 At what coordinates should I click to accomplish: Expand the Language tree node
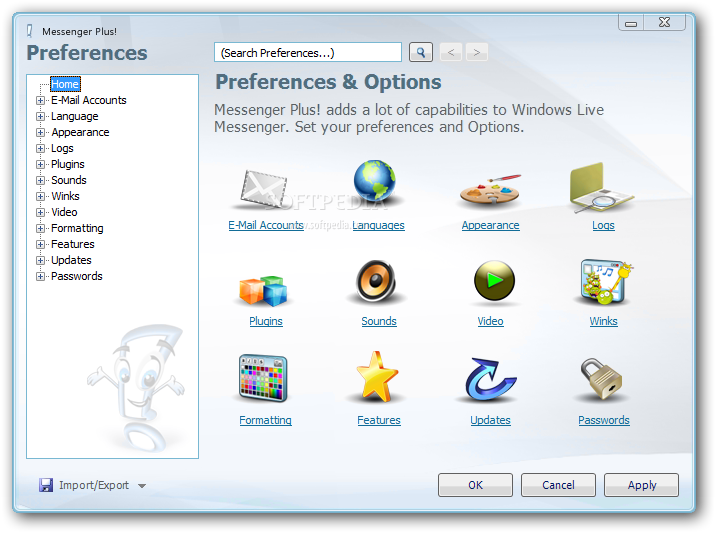[41, 116]
